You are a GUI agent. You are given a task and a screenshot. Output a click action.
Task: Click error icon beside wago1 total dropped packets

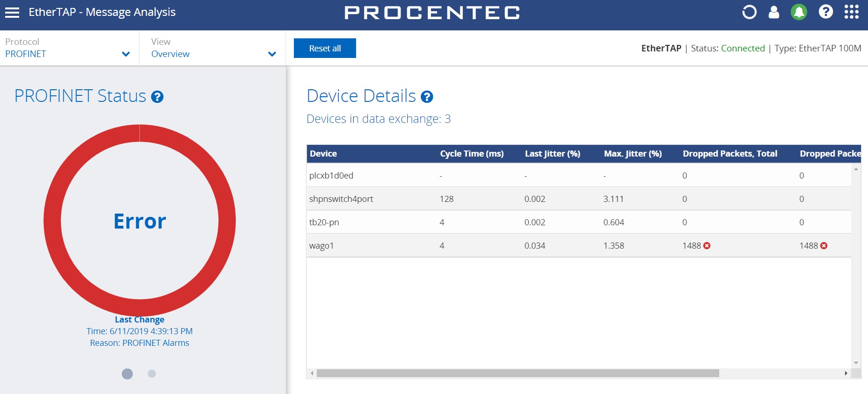tap(707, 246)
